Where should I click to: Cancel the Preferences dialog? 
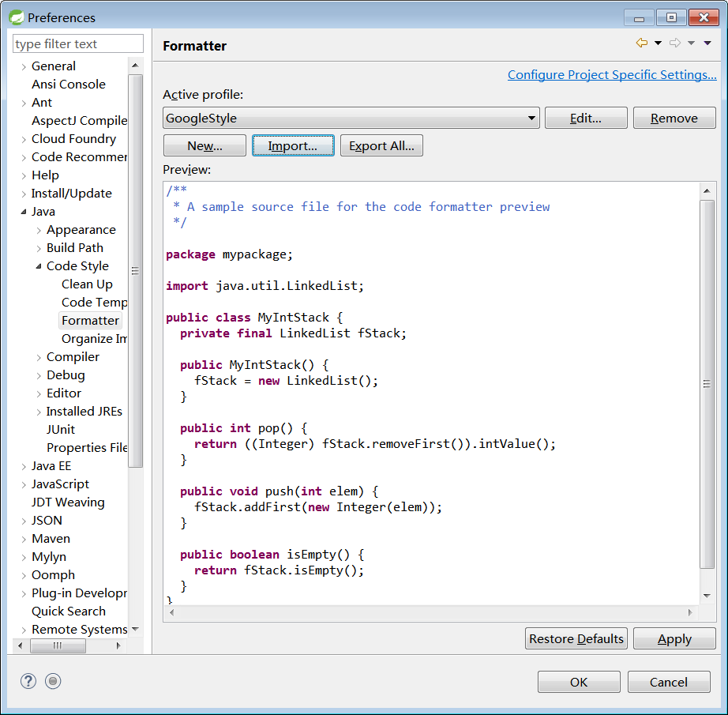point(669,682)
